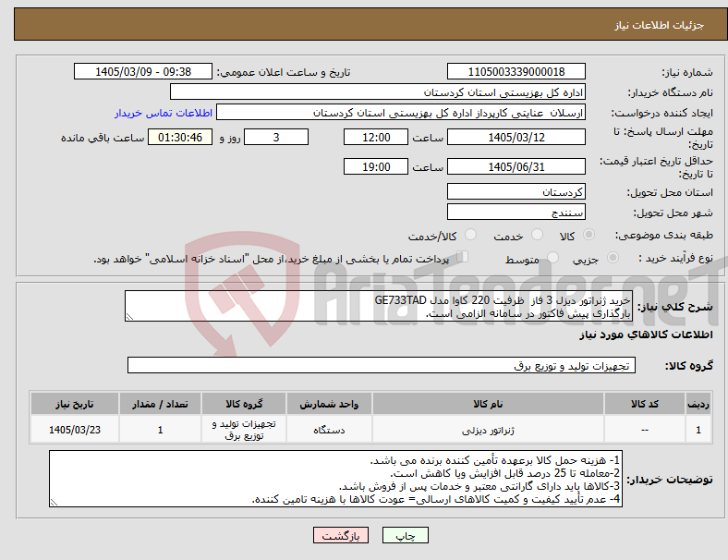Viewport: 728px width, 560px height.
Task: Click the announcement date field 1405/03/09 - 09:38
Action: (x=143, y=71)
